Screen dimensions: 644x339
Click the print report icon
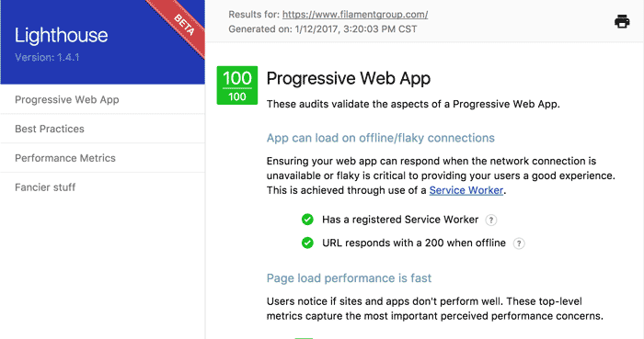622,21
